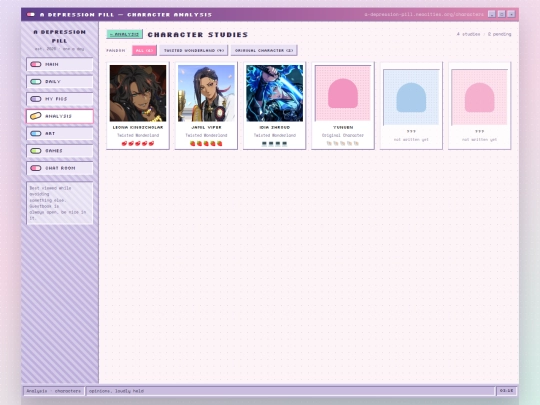Screen dimensions: 540x405
Task: Click the Best viewed sidebar note
Action: coord(60,203)
